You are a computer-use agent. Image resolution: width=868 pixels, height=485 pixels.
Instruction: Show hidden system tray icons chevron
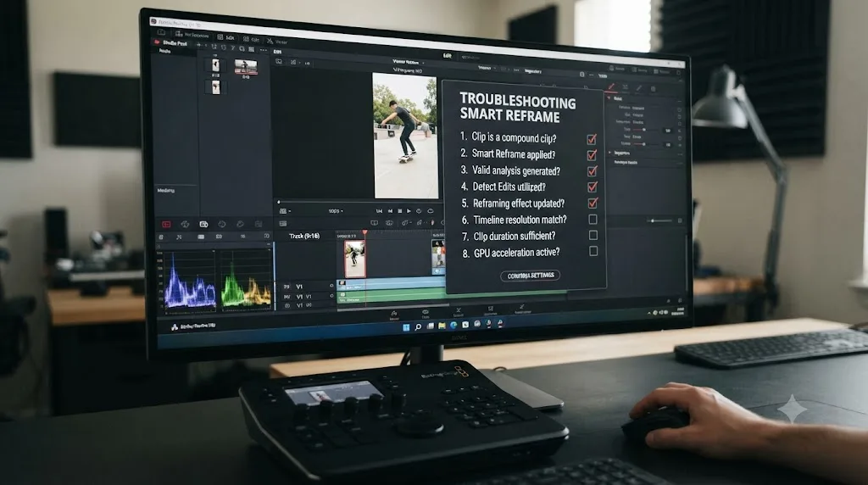648,313
